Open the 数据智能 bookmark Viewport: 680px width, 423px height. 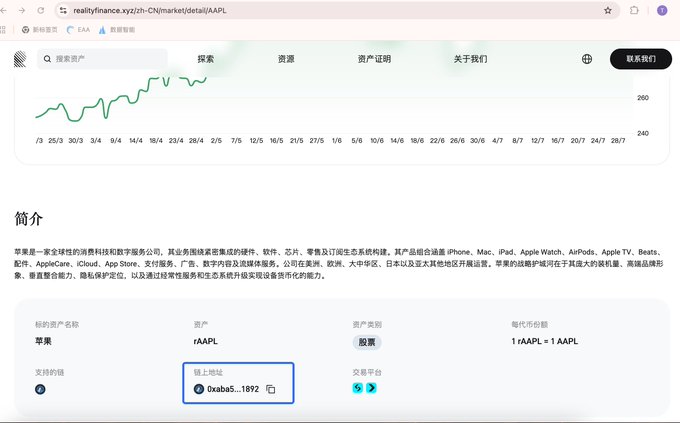[x=117, y=30]
